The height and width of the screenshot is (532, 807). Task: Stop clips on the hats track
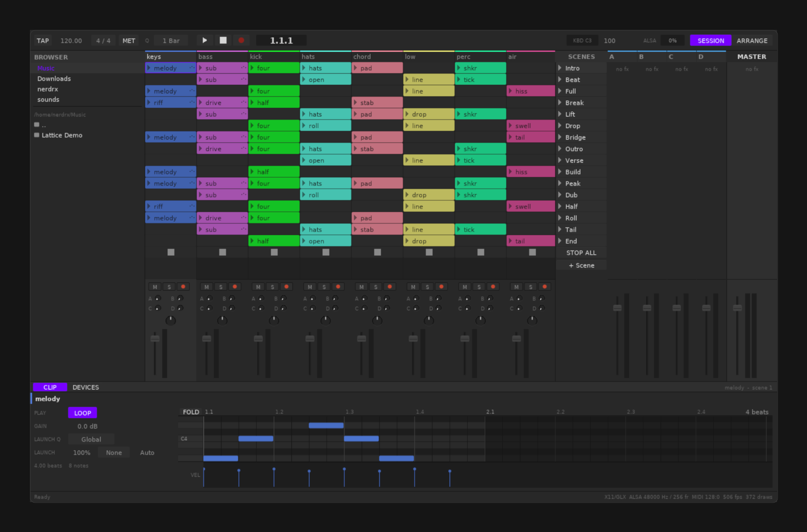tap(326, 252)
